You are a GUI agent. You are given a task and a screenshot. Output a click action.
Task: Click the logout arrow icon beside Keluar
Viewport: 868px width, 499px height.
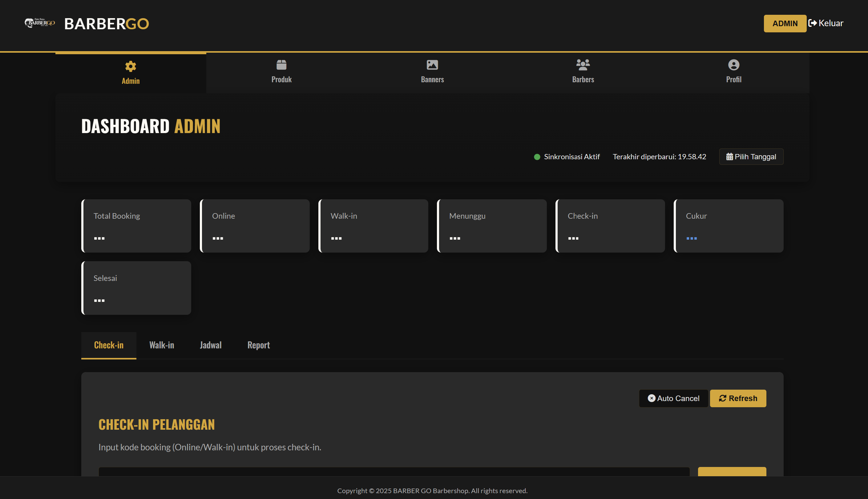tap(813, 23)
